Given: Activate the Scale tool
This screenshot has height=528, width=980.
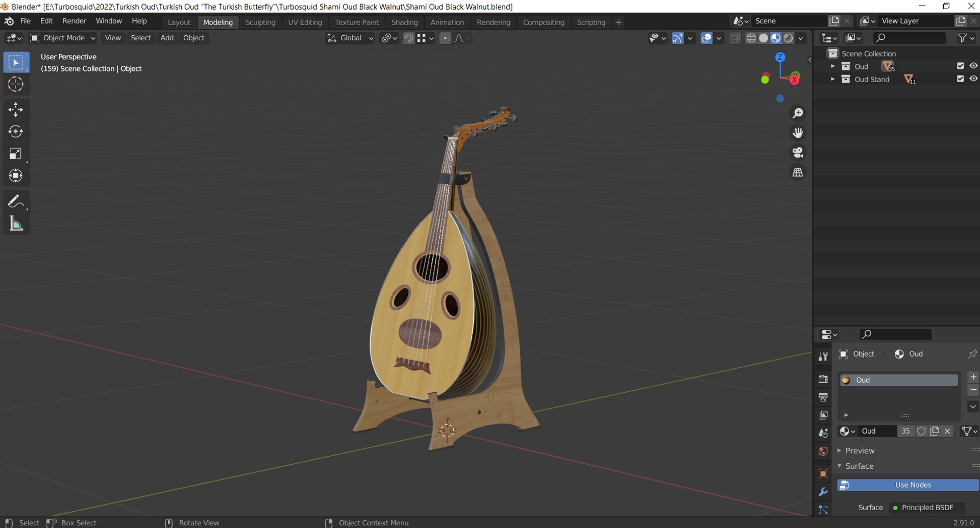Looking at the screenshot, I should tap(16, 154).
